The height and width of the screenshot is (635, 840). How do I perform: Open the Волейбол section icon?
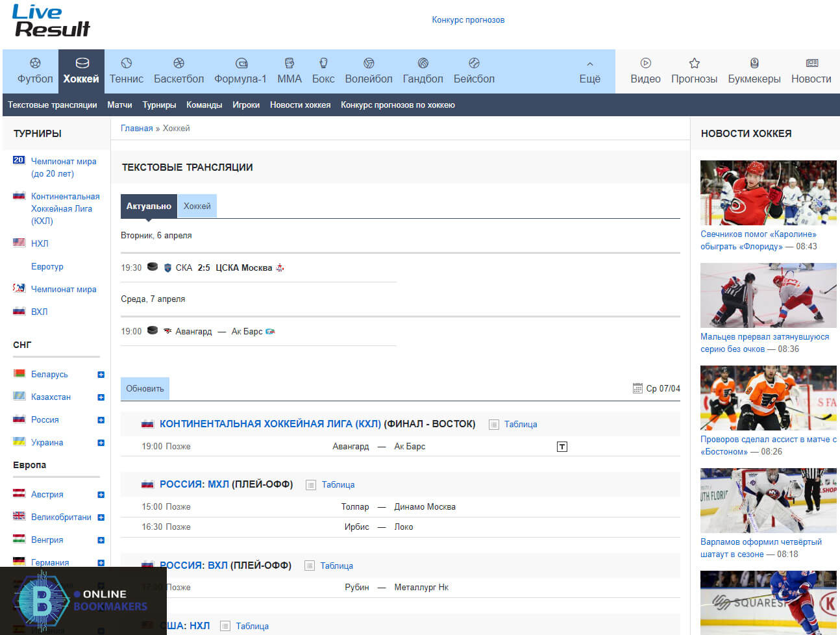coord(369,63)
